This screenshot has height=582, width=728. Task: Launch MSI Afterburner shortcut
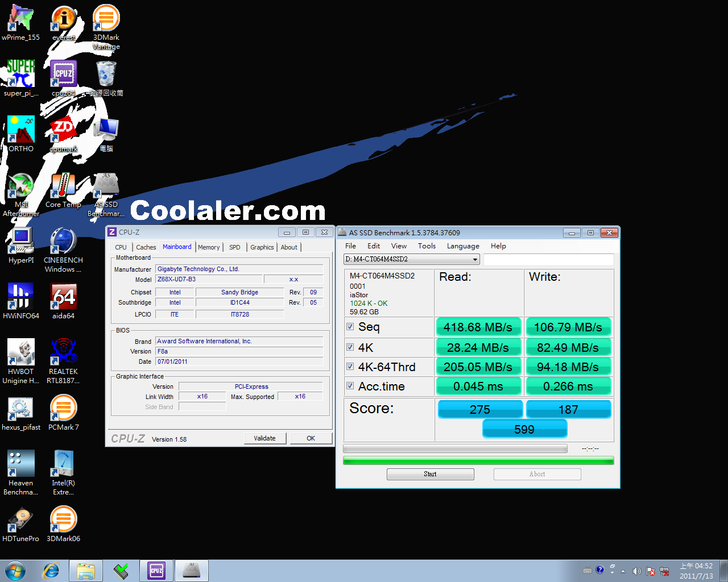(x=21, y=194)
